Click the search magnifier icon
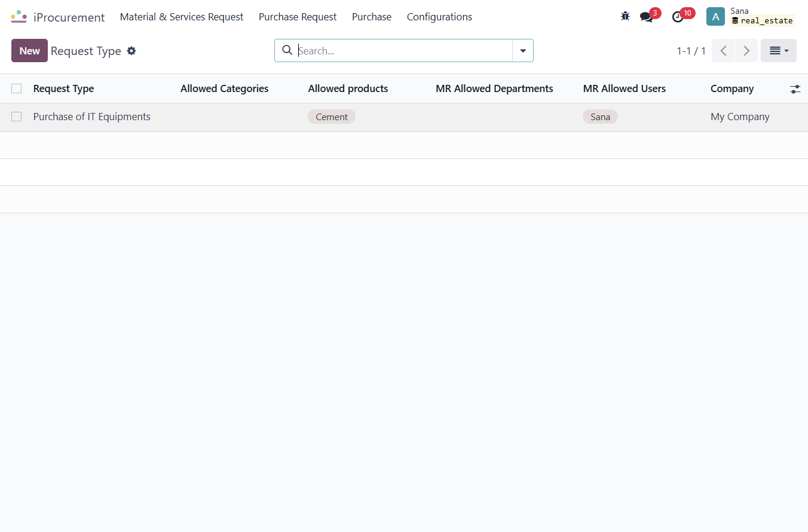Viewport: 808px width, 532px height. pyautogui.click(x=287, y=50)
